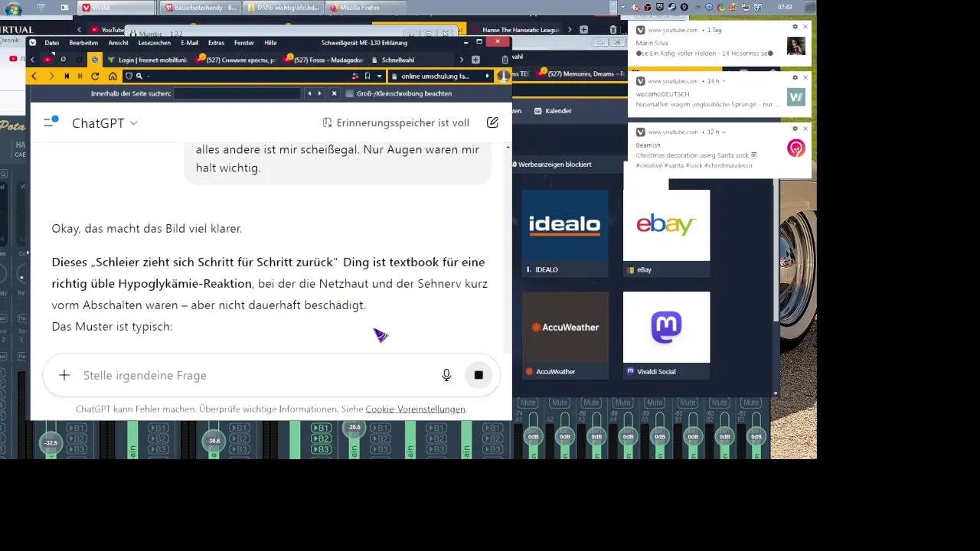The image size is (980, 551).
Task: Click the fast forward navigation button
Action: coord(80,77)
